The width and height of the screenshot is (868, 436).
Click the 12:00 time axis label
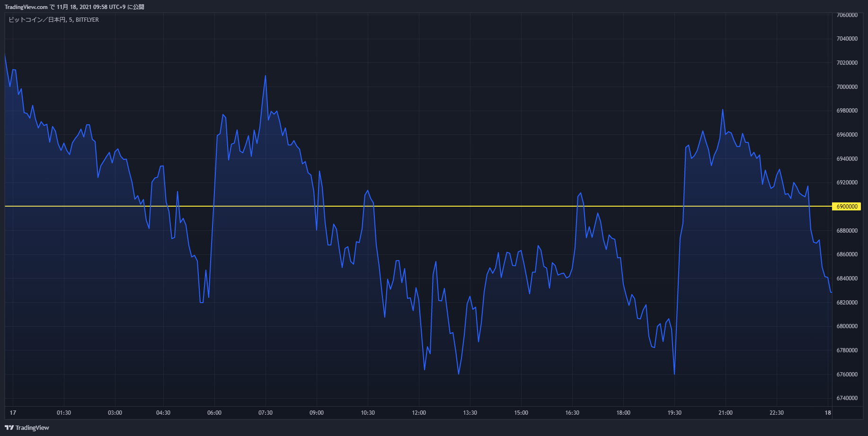pyautogui.click(x=419, y=413)
